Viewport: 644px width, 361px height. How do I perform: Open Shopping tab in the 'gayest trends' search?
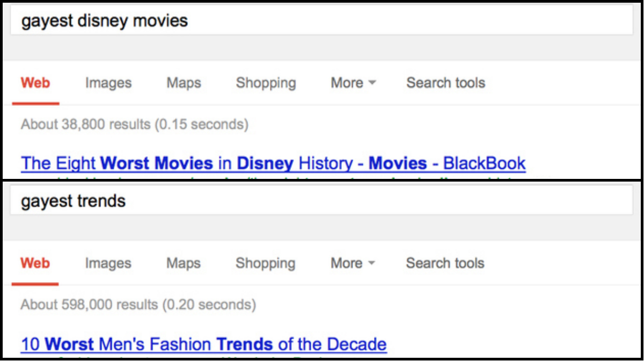point(266,263)
